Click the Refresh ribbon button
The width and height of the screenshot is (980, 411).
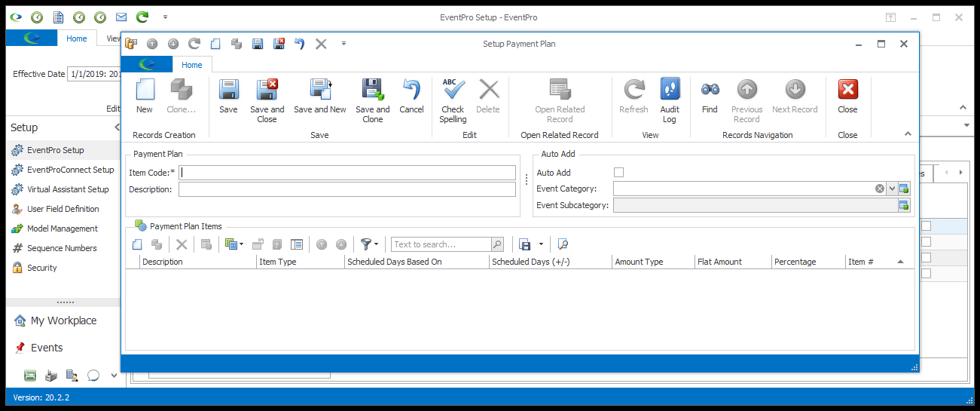pyautogui.click(x=633, y=97)
